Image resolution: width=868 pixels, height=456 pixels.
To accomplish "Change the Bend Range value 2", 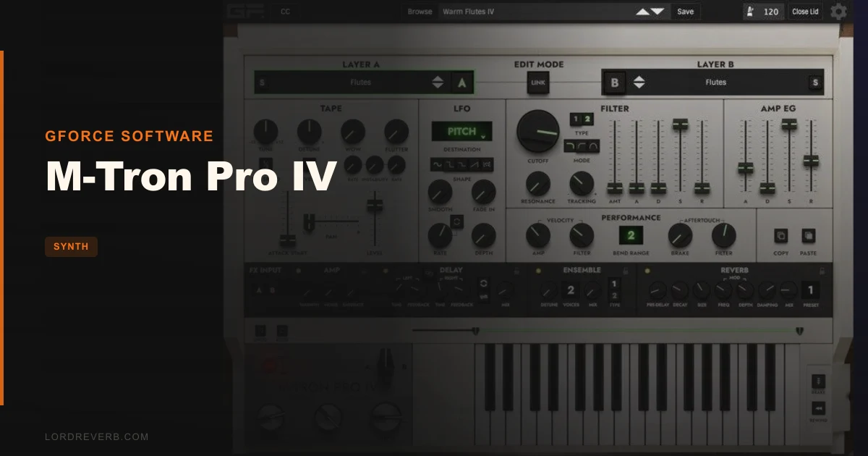I will click(630, 235).
